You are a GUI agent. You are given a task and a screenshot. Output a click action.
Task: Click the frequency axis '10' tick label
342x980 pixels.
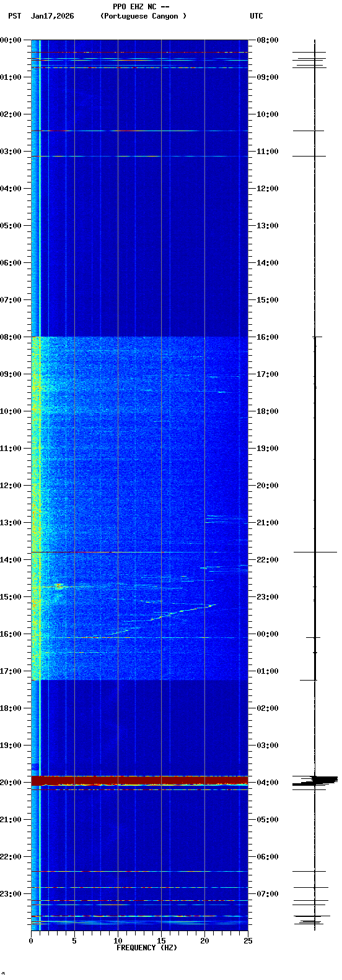[x=118, y=941]
